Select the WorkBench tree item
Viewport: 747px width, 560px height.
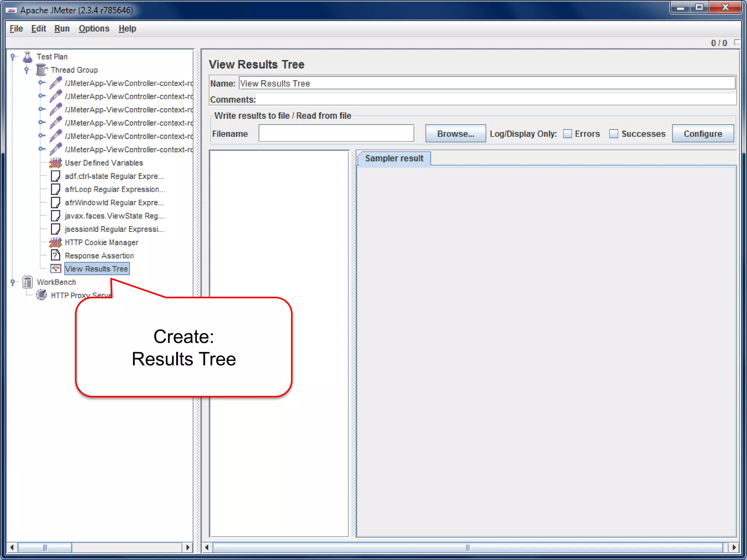pos(56,282)
